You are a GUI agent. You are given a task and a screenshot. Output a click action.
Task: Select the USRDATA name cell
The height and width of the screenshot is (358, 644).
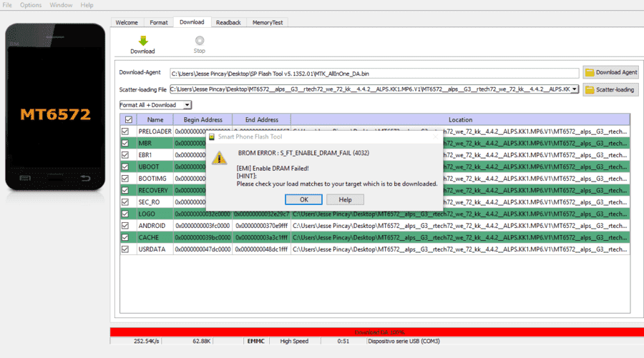155,249
